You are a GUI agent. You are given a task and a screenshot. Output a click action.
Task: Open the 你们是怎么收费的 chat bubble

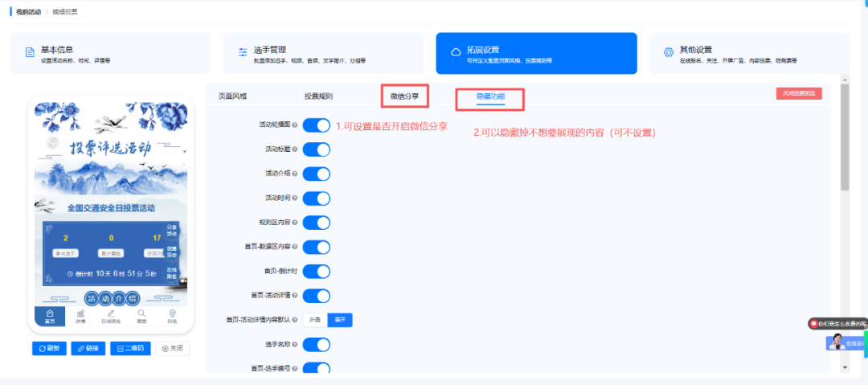click(838, 323)
